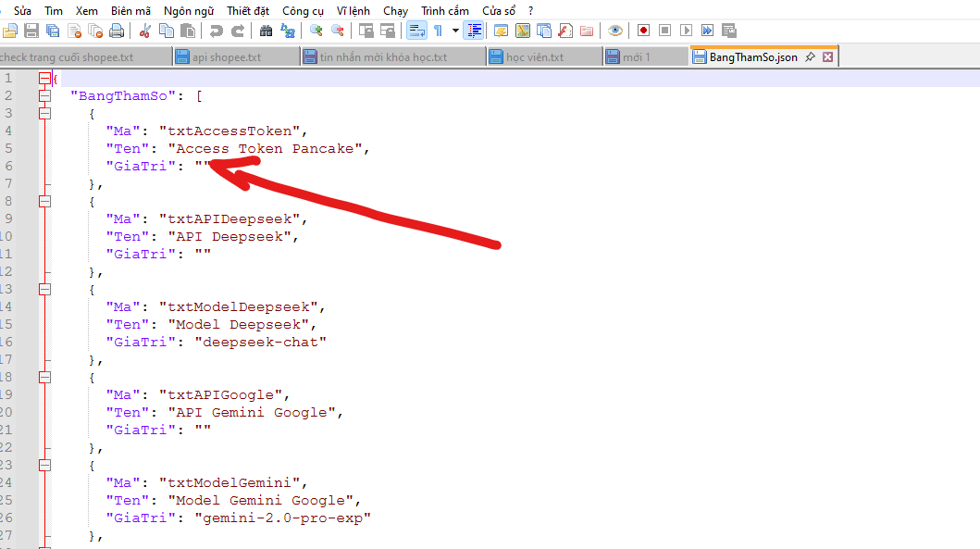
Task: Open Find with the binoculars icon
Action: [x=267, y=31]
